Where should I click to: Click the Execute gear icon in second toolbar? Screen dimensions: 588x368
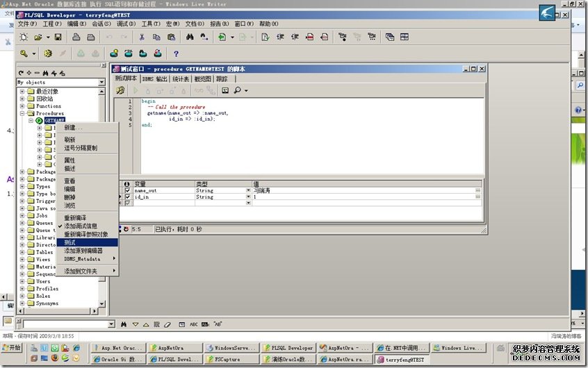[x=48, y=53]
